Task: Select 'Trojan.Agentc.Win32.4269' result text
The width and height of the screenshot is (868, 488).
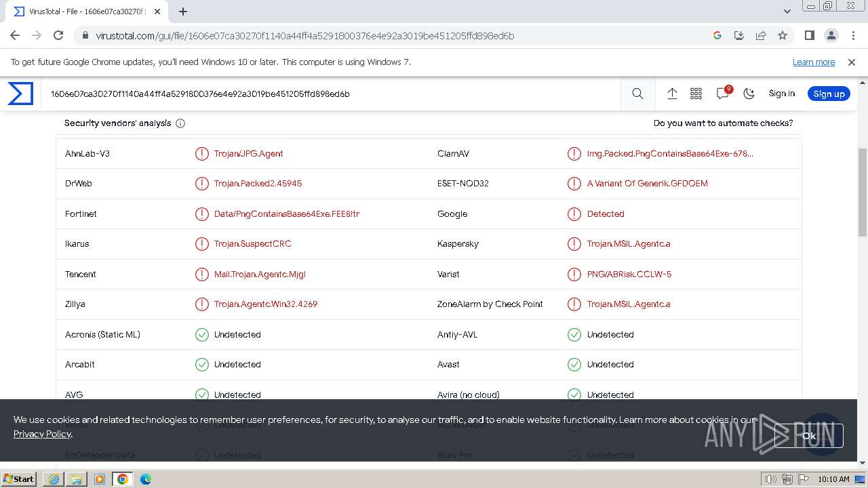Action: click(x=266, y=304)
